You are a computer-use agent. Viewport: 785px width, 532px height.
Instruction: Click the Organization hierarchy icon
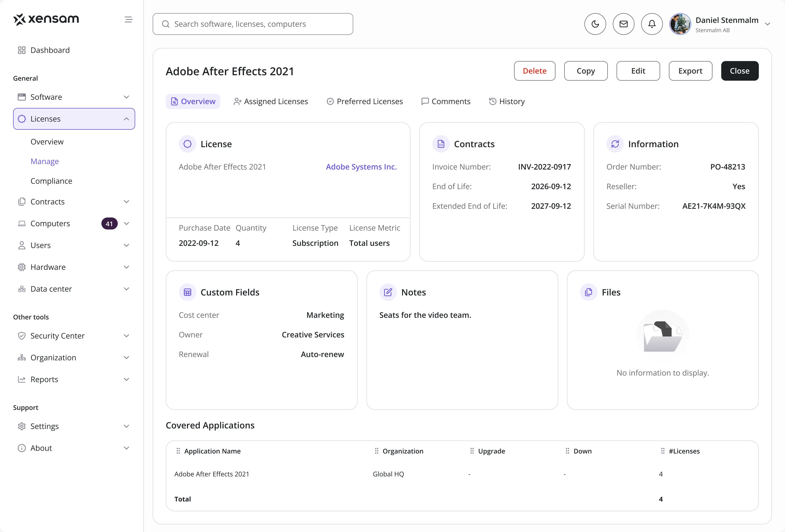click(x=22, y=357)
